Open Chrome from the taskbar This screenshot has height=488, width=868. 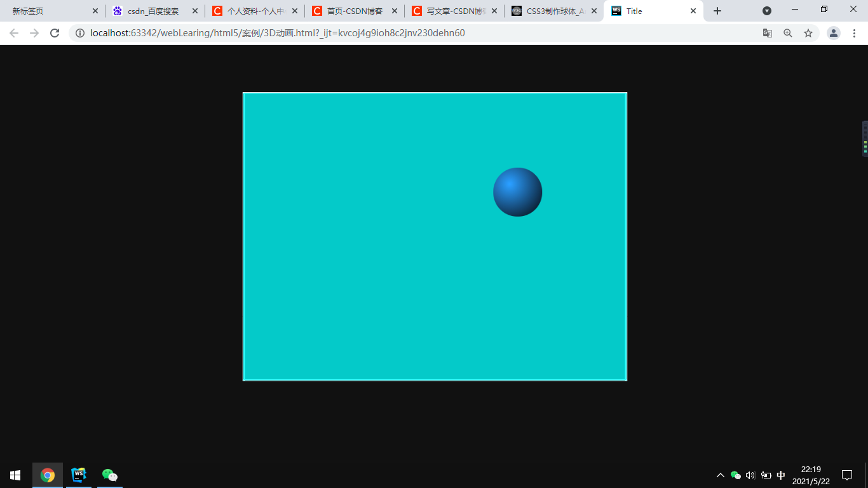[x=48, y=475]
